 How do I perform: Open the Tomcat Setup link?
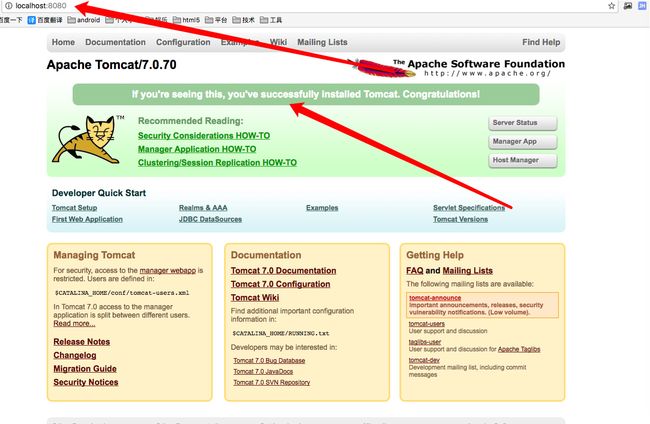pos(75,208)
